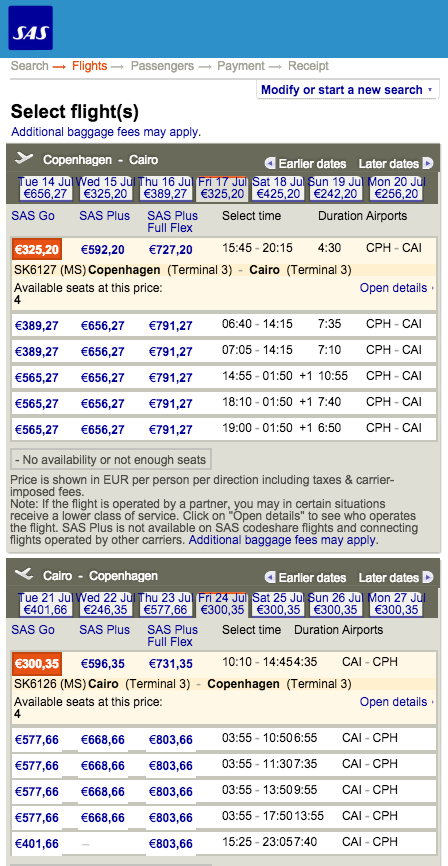Image resolution: width=448 pixels, height=866 pixels.
Task: Click outbound Later dates arrow icon
Action: click(428, 163)
